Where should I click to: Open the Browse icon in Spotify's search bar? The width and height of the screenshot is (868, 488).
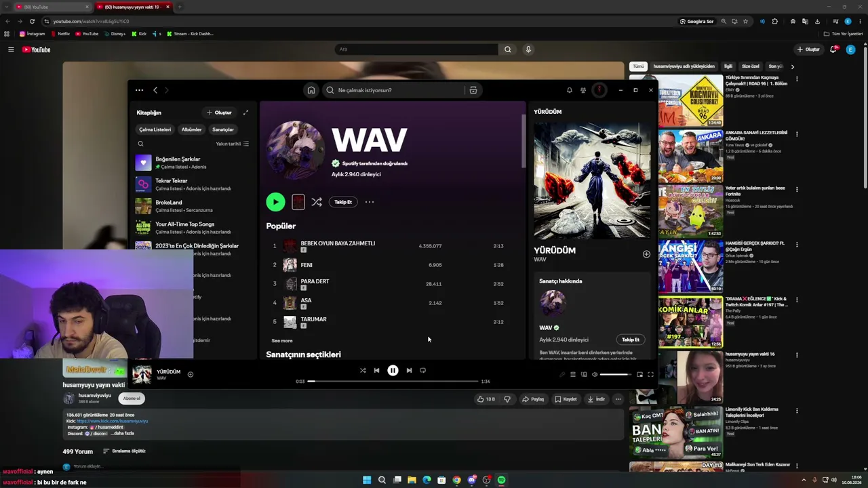(473, 90)
